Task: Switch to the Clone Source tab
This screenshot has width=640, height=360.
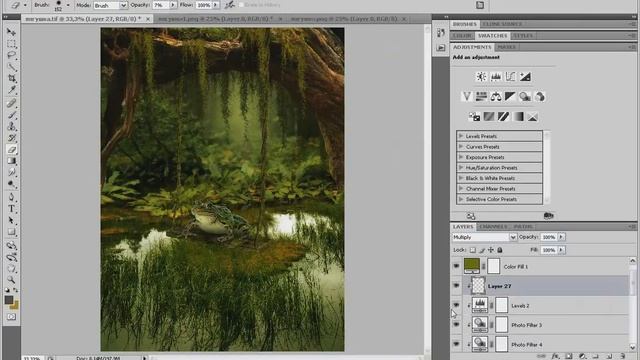Action: click(502, 24)
